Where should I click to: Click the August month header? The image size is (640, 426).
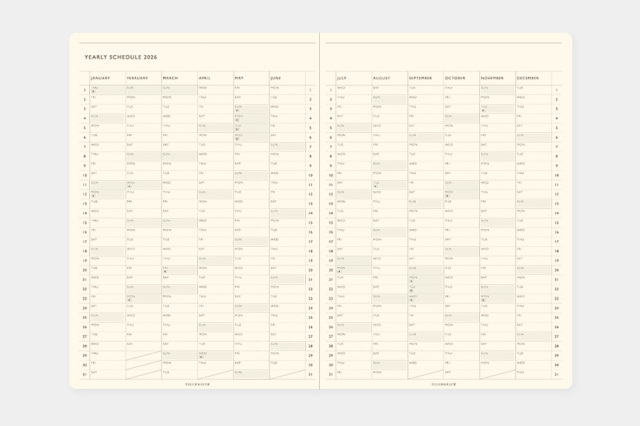[383, 78]
